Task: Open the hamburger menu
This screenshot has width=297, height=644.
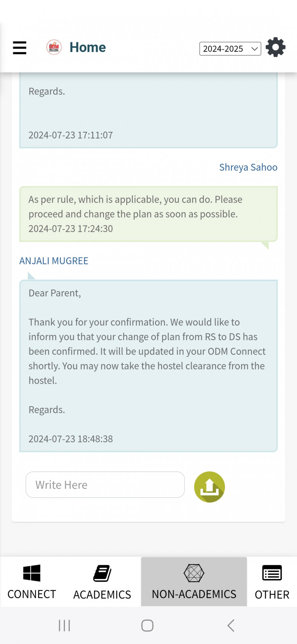Action: click(20, 48)
